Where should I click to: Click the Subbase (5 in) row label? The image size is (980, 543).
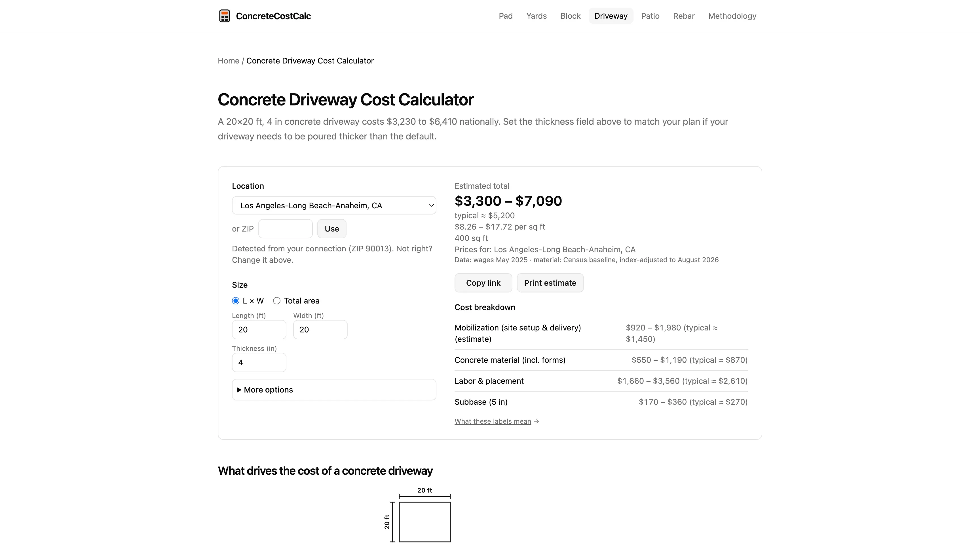click(481, 402)
